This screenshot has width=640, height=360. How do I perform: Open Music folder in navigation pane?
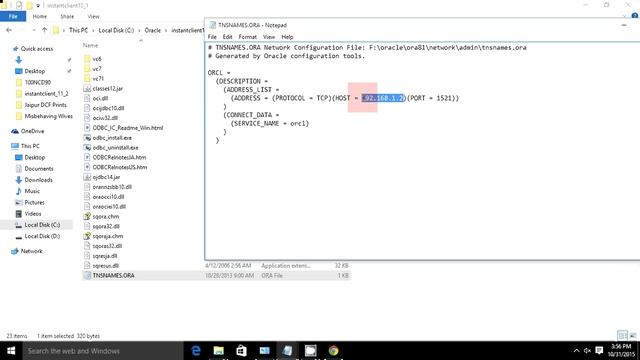pyautogui.click(x=32, y=191)
